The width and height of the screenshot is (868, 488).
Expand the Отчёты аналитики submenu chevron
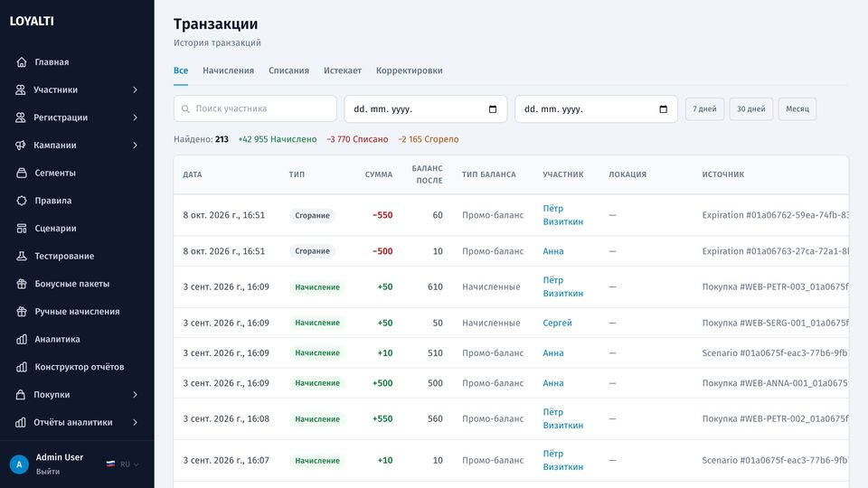click(135, 422)
